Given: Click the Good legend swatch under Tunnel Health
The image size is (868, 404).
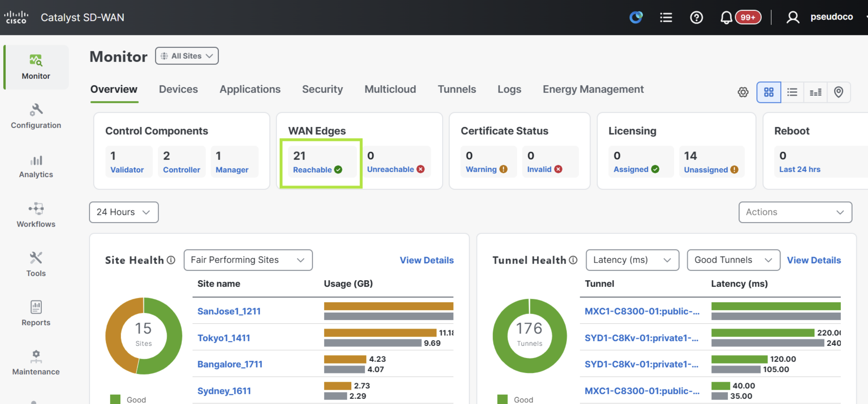Looking at the screenshot, I should click(502, 399).
